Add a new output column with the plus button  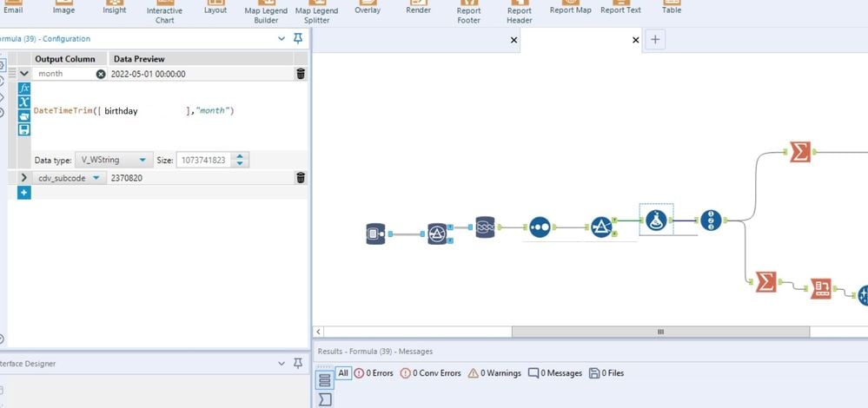click(23, 193)
